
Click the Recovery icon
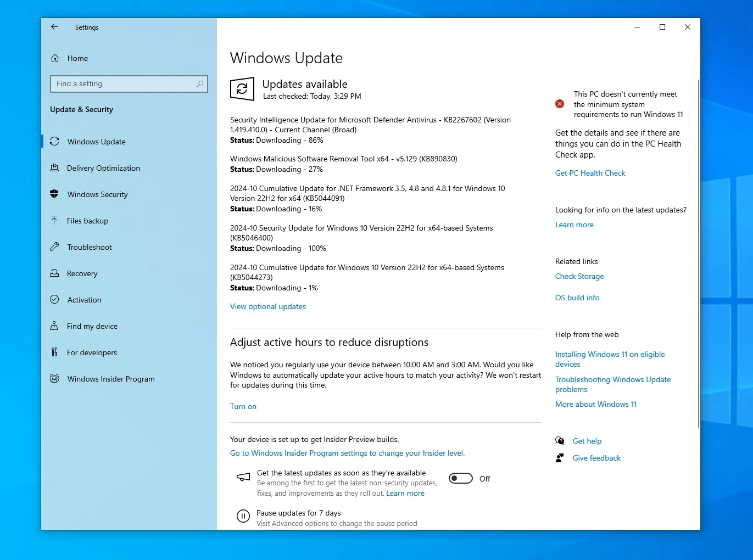coord(54,273)
